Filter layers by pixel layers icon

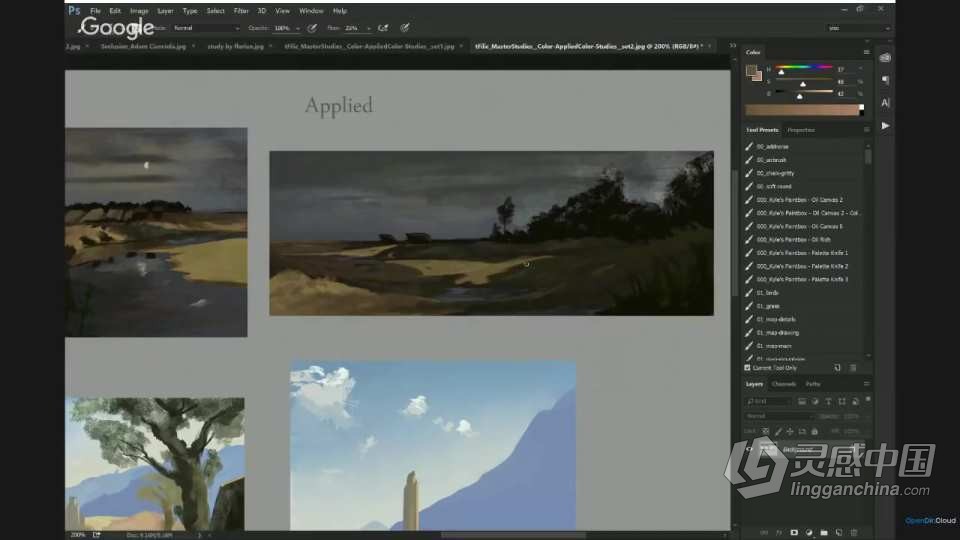(802, 402)
